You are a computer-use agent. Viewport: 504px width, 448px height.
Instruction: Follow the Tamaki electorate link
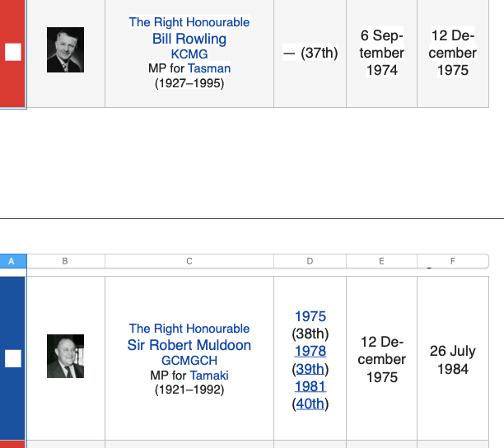209,376
